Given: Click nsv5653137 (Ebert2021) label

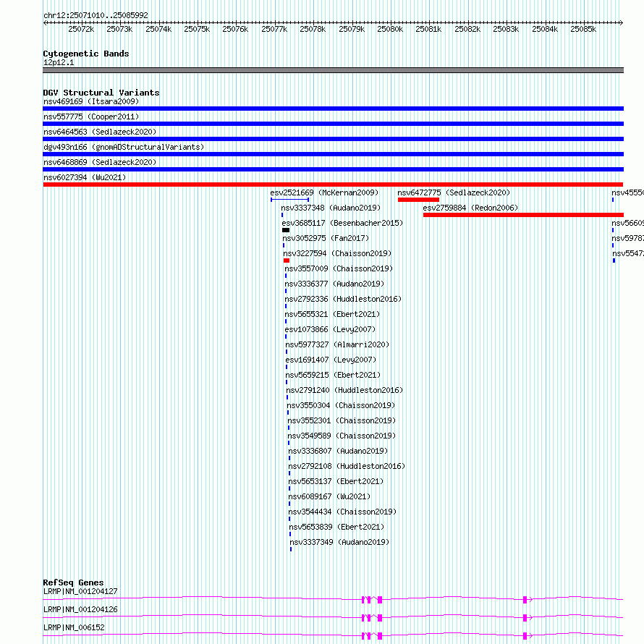Looking at the screenshot, I should pyautogui.click(x=336, y=481).
